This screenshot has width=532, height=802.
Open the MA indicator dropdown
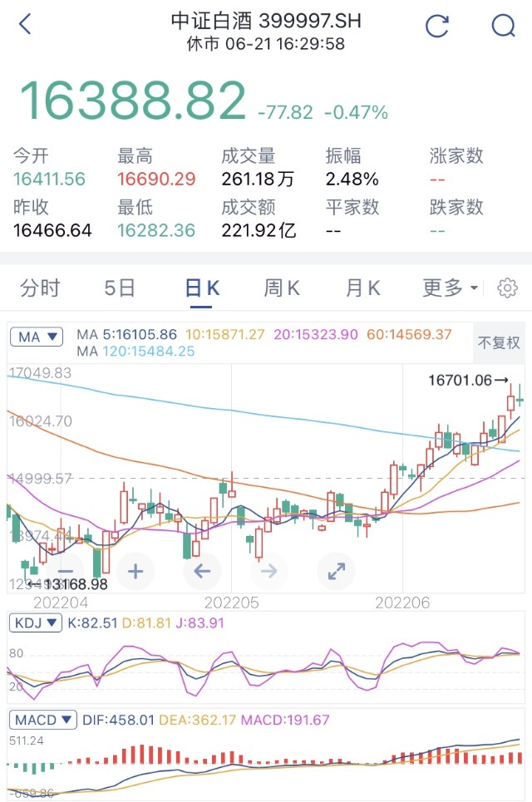click(37, 337)
